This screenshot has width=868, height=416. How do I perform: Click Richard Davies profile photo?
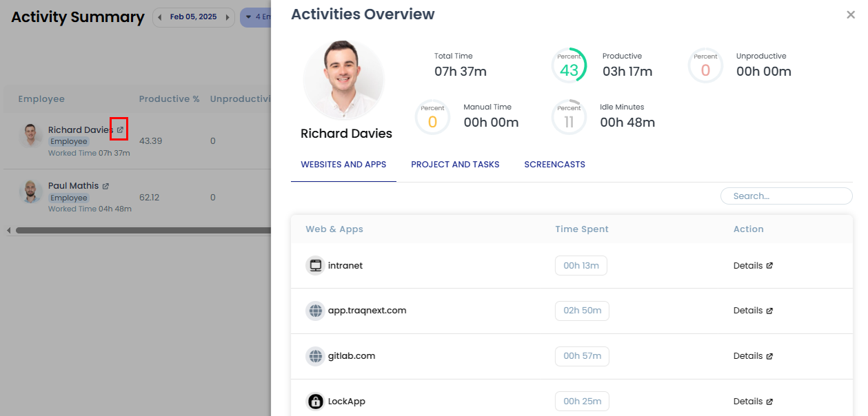[x=343, y=79]
